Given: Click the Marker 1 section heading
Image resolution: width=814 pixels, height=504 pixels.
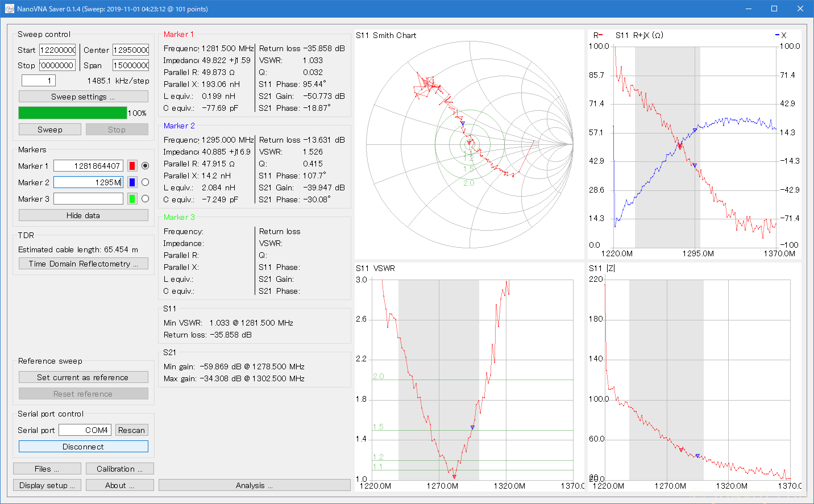Looking at the screenshot, I should tap(178, 34).
